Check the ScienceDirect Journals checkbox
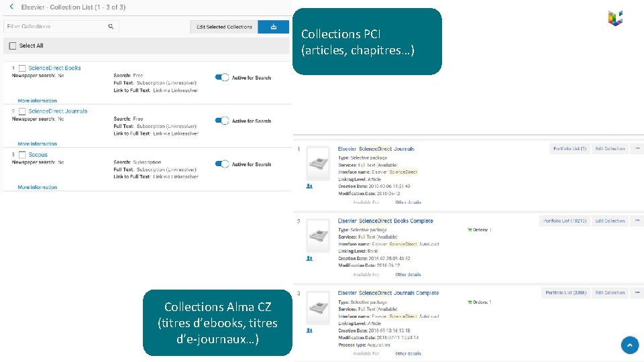This screenshot has width=644, height=362. (23, 111)
